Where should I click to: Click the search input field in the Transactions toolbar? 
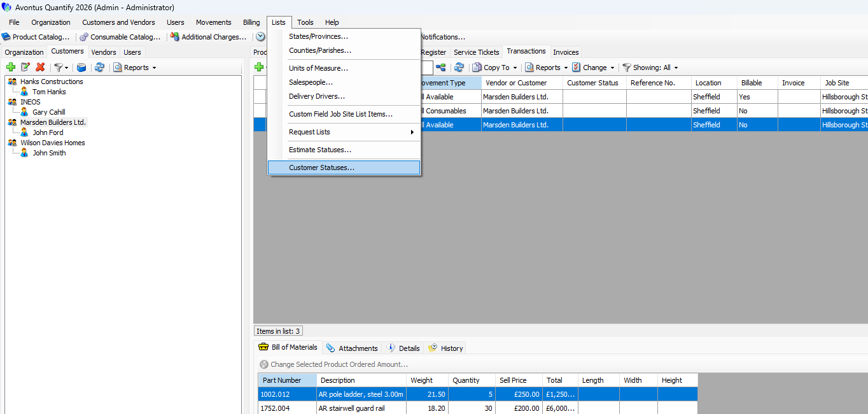pyautogui.click(x=426, y=68)
